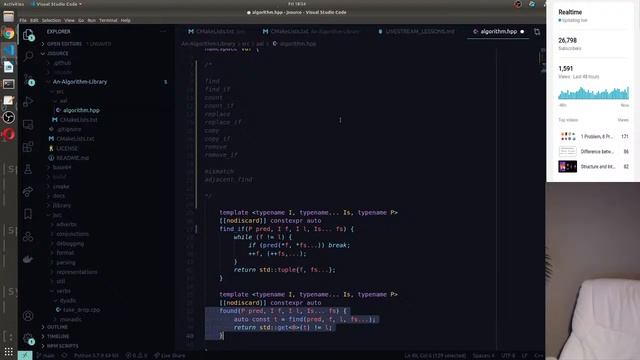This screenshot has width=640, height=360.
Task: Expand the .github folder
Action: (x=62, y=63)
